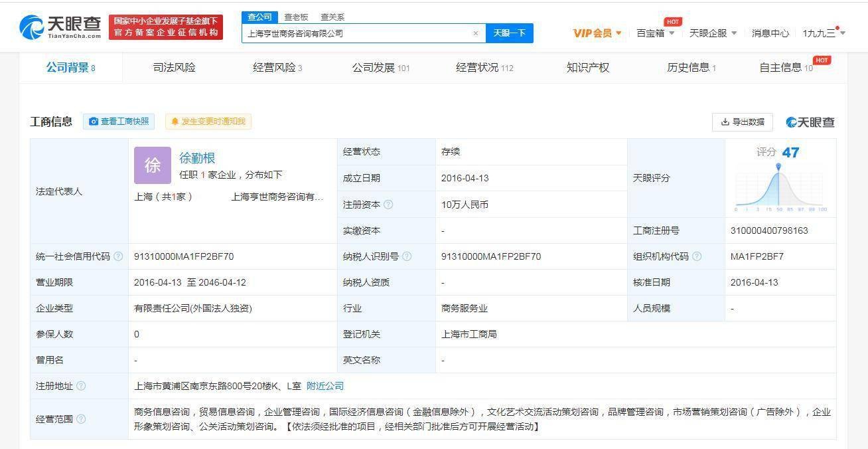Switch to the 查老板 search tab

click(x=295, y=17)
